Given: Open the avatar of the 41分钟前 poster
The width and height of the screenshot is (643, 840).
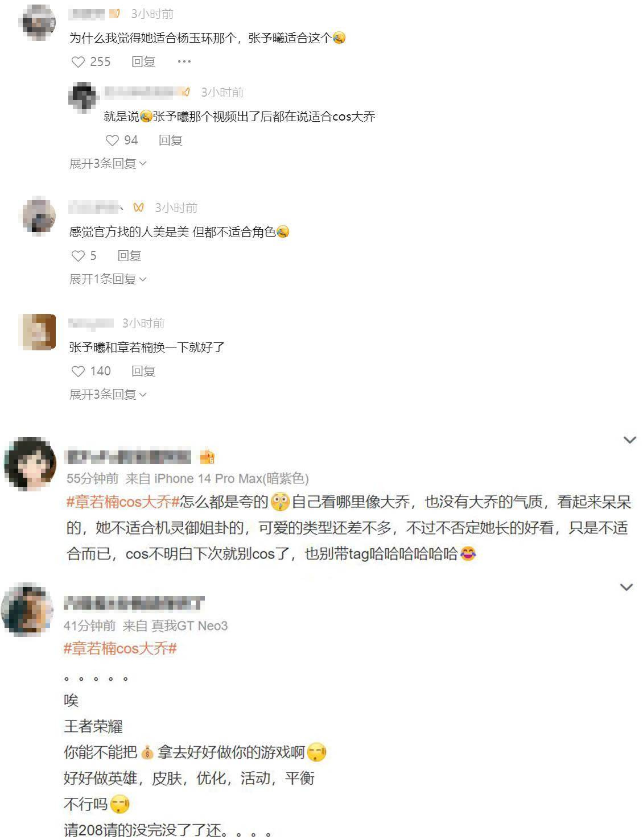Looking at the screenshot, I should [x=28, y=609].
